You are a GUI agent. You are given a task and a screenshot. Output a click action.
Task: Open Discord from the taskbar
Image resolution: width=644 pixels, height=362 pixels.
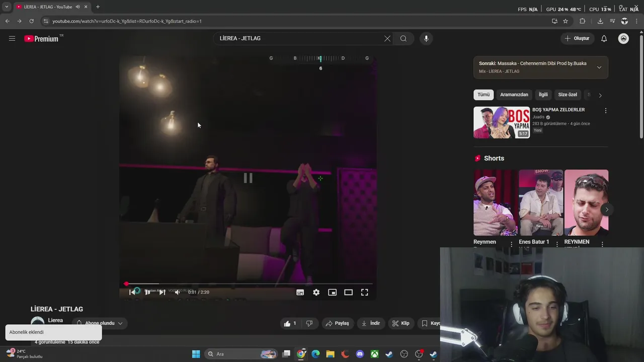coord(360,354)
